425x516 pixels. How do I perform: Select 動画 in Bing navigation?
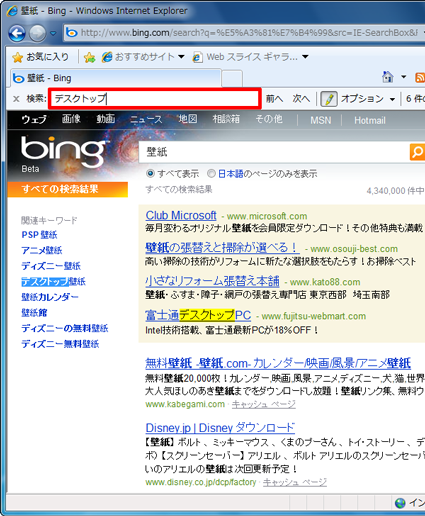click(x=106, y=119)
